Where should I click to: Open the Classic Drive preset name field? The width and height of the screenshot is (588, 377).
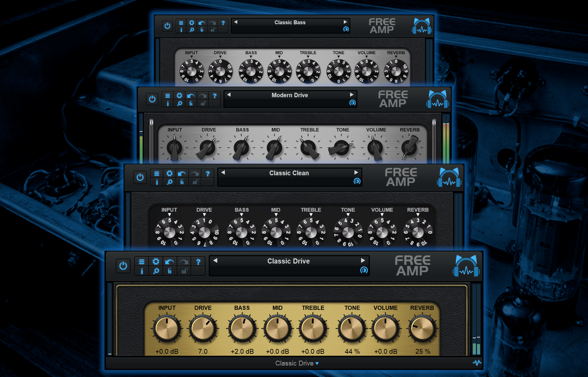pos(289,261)
